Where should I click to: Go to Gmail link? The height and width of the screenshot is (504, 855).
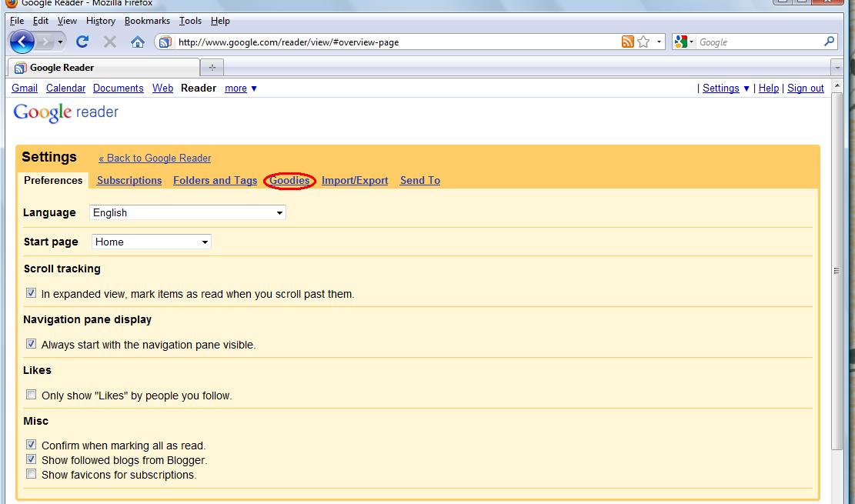25,88
